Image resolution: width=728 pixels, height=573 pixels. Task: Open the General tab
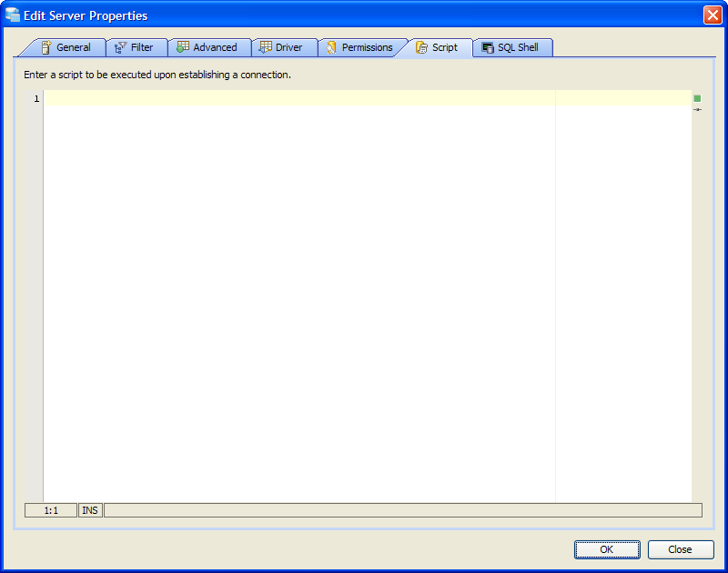(66, 47)
